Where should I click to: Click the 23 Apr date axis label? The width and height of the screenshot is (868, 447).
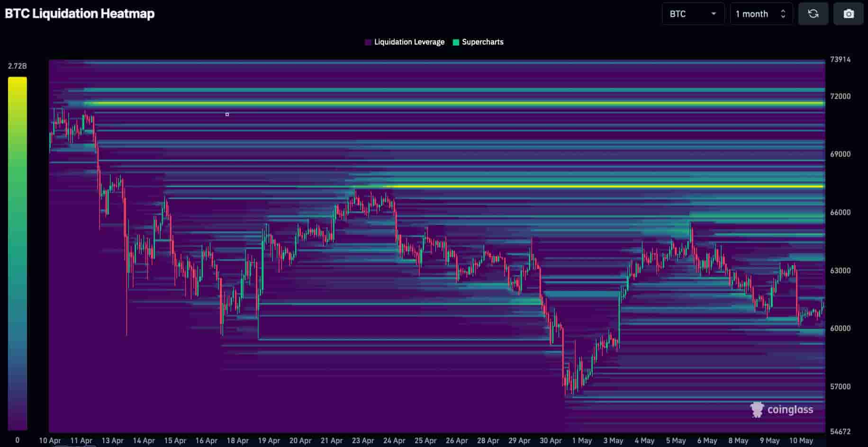(362, 440)
